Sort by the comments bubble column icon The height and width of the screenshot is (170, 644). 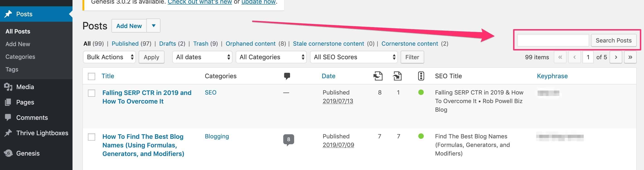(287, 76)
